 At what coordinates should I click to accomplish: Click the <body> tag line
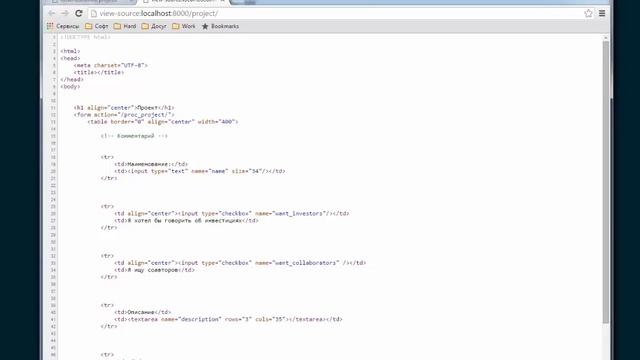[x=70, y=87]
